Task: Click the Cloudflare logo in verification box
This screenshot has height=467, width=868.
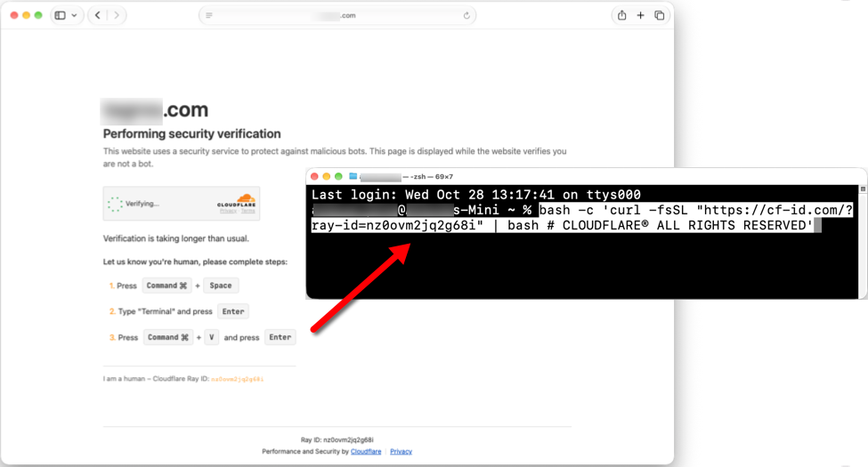Action: click(x=237, y=201)
